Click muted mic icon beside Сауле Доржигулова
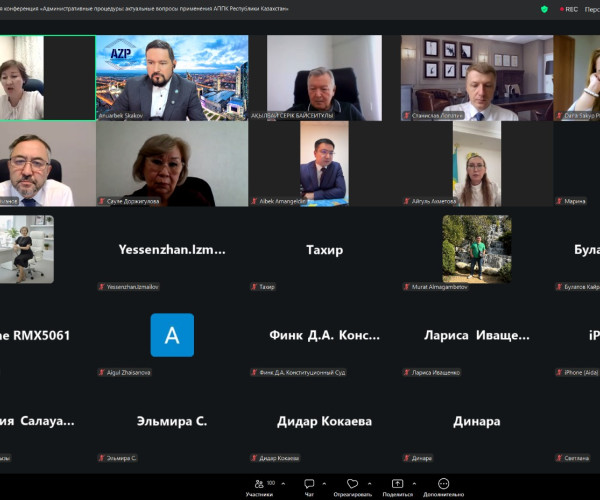Image resolution: width=600 pixels, height=500 pixels. 102,201
